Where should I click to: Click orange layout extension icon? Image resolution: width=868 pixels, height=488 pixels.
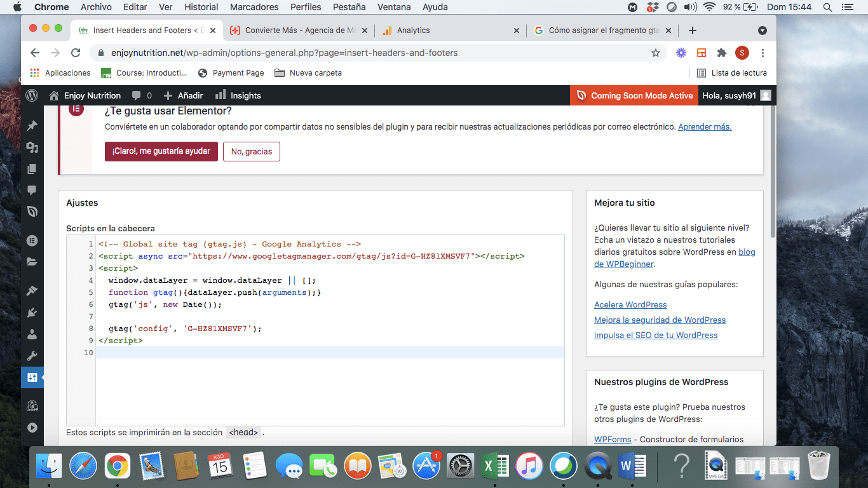click(x=702, y=53)
